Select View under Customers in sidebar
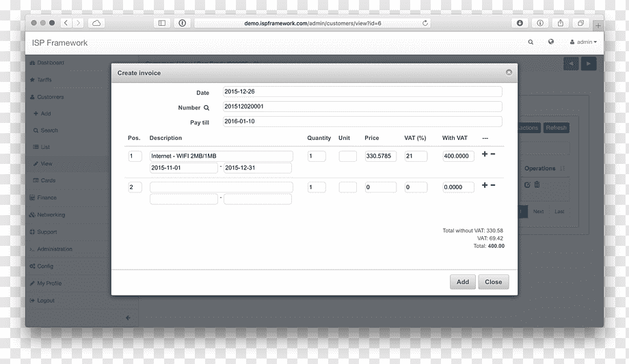 46,163
